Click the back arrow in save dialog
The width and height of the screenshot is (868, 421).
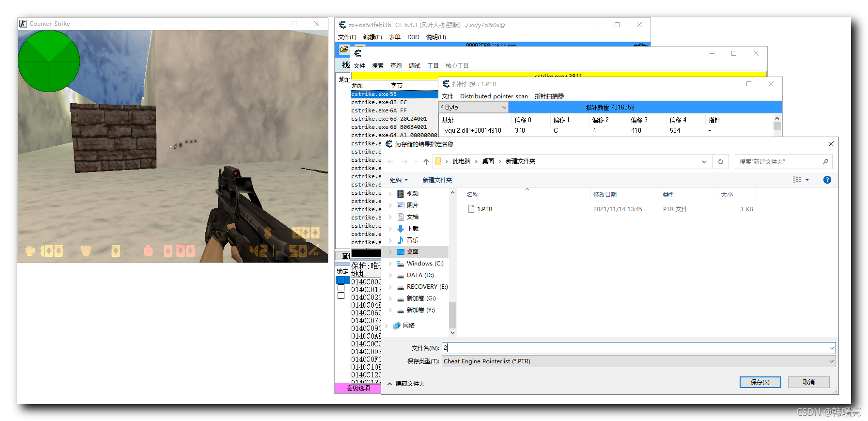391,162
